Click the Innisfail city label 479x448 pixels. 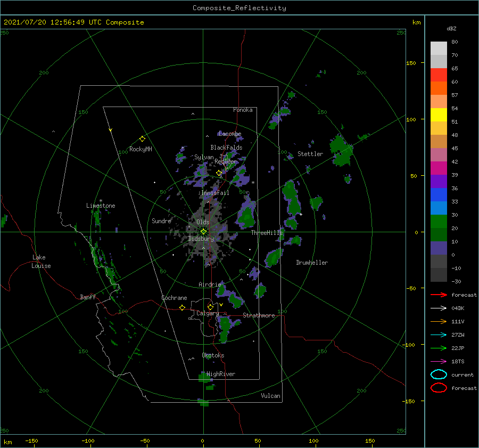click(216, 193)
